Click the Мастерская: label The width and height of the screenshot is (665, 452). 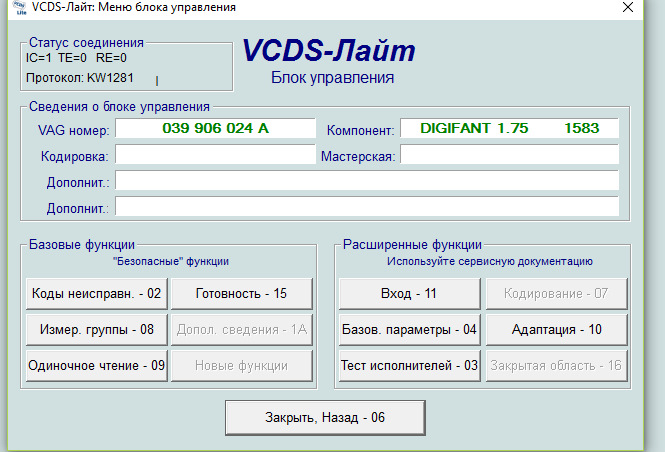[358, 156]
